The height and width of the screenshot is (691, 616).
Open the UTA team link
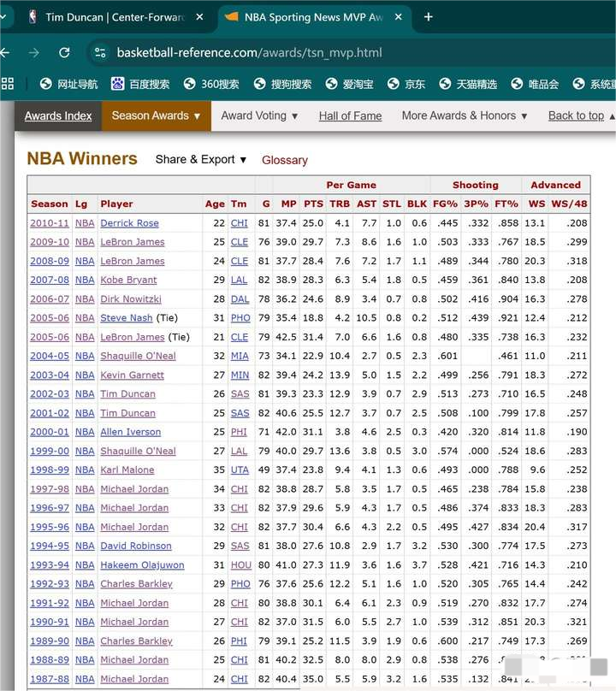(x=240, y=470)
